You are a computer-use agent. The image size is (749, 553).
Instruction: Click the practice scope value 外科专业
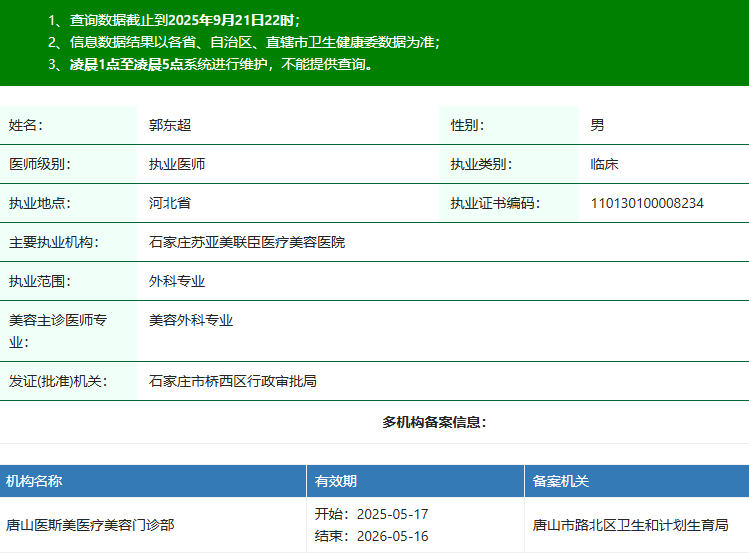click(x=177, y=281)
